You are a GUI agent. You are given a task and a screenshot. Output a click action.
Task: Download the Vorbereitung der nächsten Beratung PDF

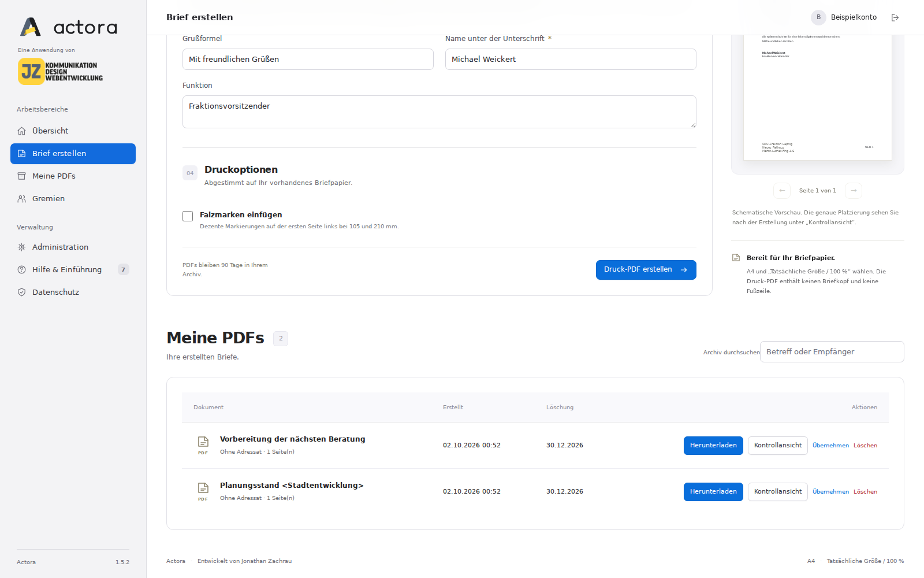coord(713,446)
